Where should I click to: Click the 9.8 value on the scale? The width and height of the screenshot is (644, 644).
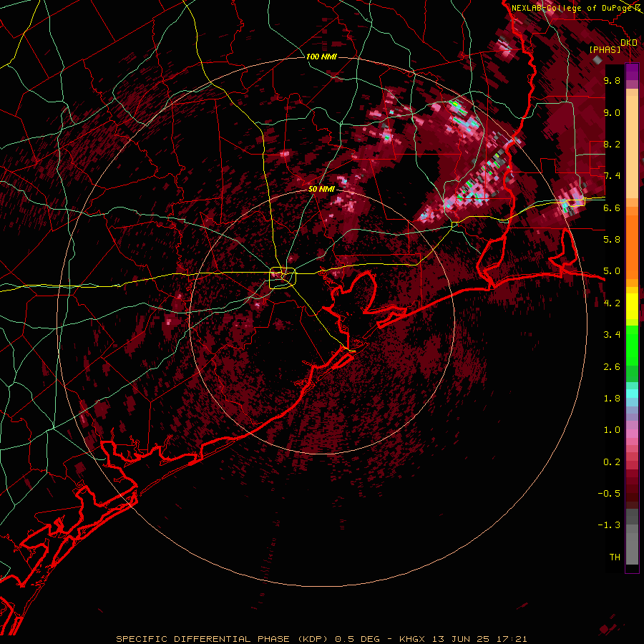pyautogui.click(x=612, y=80)
